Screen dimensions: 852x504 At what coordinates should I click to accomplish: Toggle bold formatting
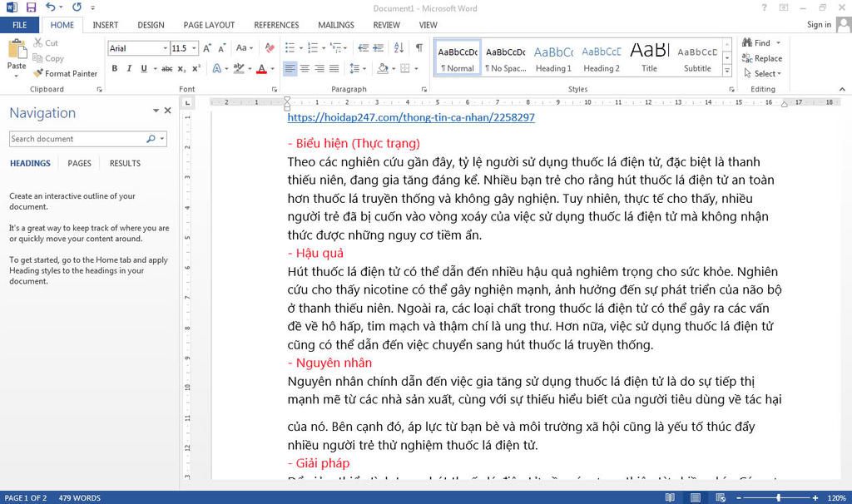pos(114,68)
